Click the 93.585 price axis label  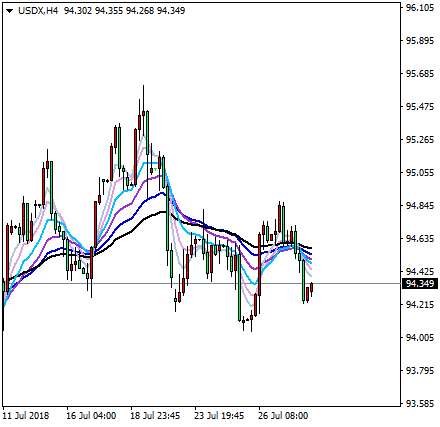420,404
